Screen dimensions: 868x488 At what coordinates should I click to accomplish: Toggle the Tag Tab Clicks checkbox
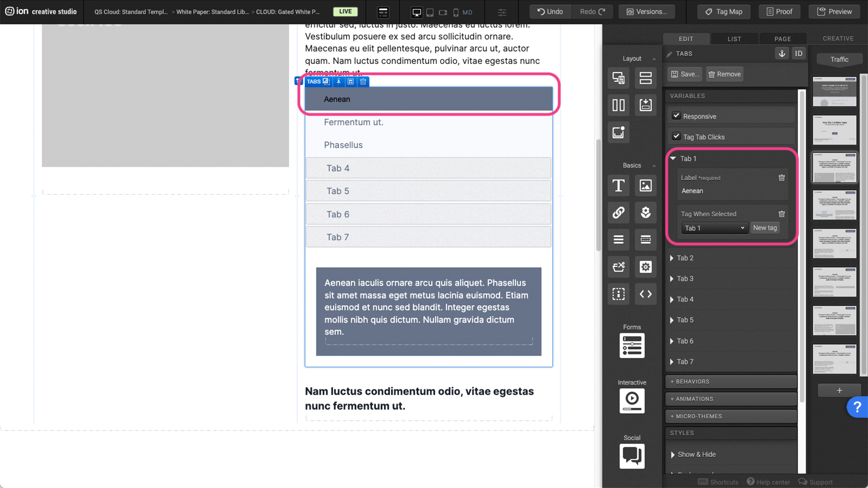(x=676, y=136)
